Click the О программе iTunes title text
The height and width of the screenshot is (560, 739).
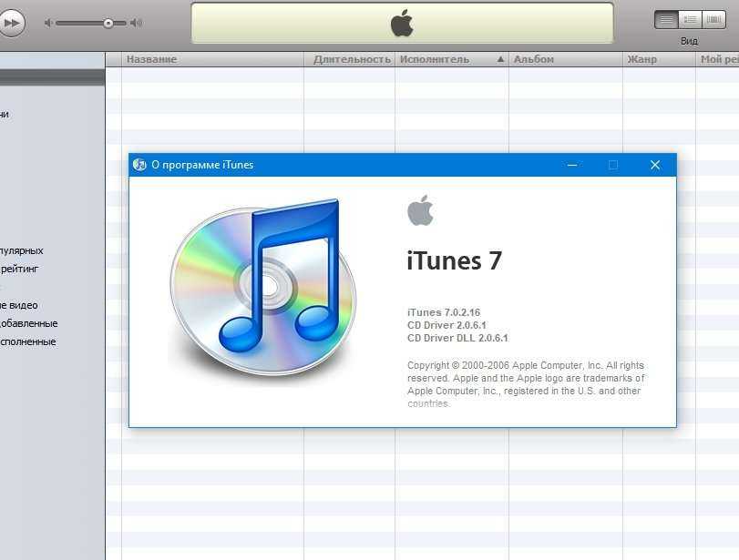[202, 165]
